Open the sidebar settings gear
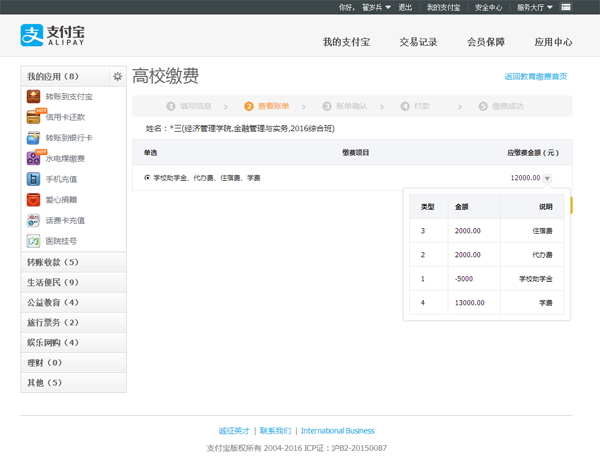This screenshot has width=600, height=472. (117, 77)
